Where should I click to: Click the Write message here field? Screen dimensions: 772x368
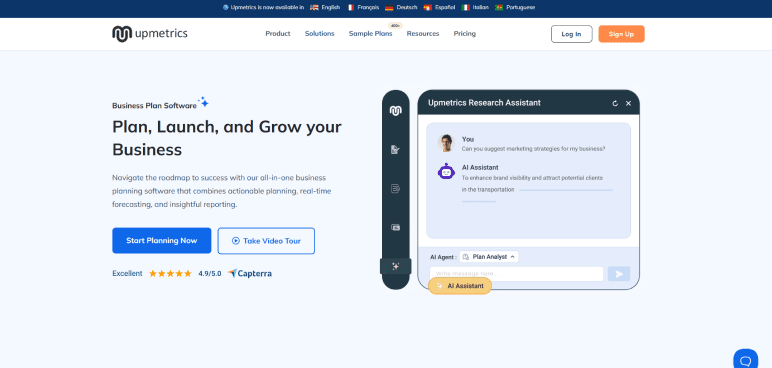516,274
